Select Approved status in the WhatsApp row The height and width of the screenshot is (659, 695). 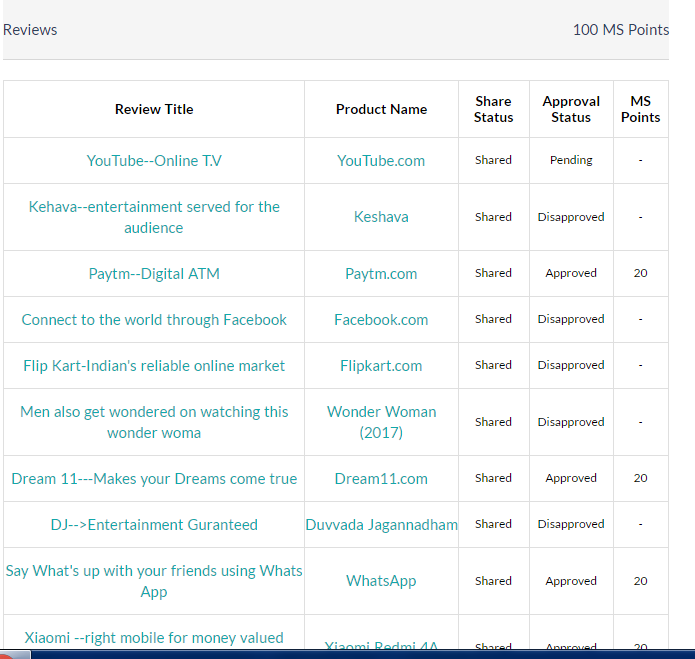pos(571,581)
